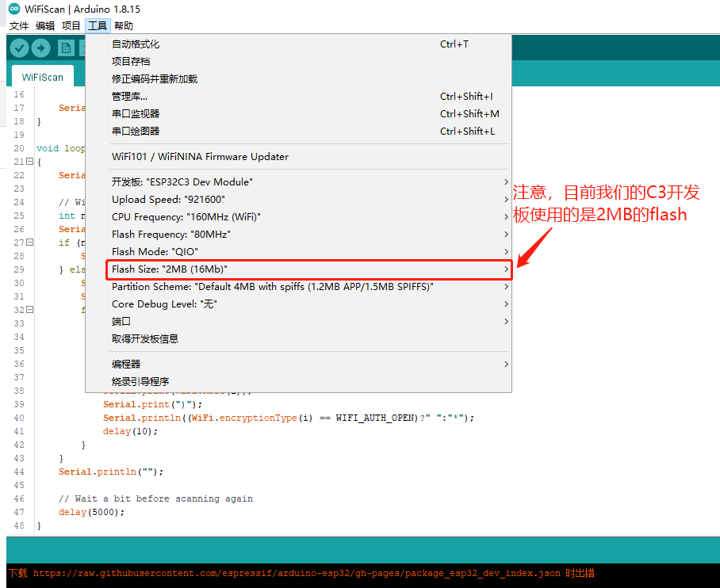Click 取得开发板信息 menu entry
Image resolution: width=720 pixels, height=588 pixels.
point(298,338)
